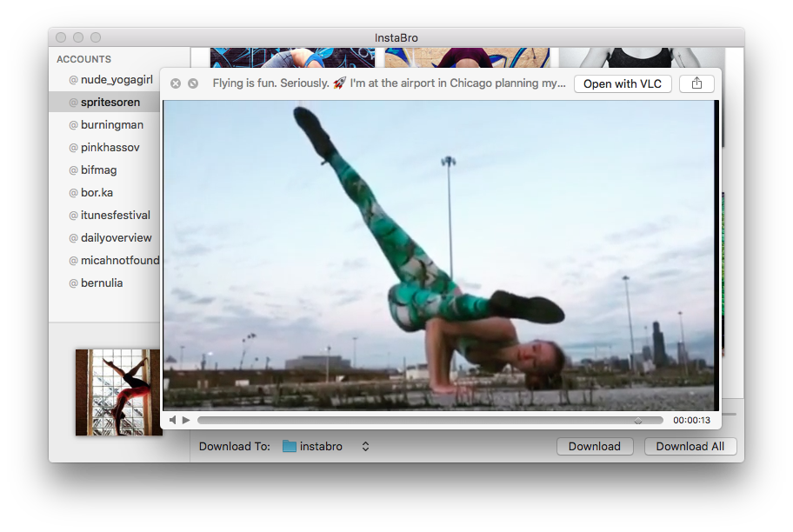Click the InstaBro window title
Screen dimensions: 793x532
pyautogui.click(x=396, y=38)
